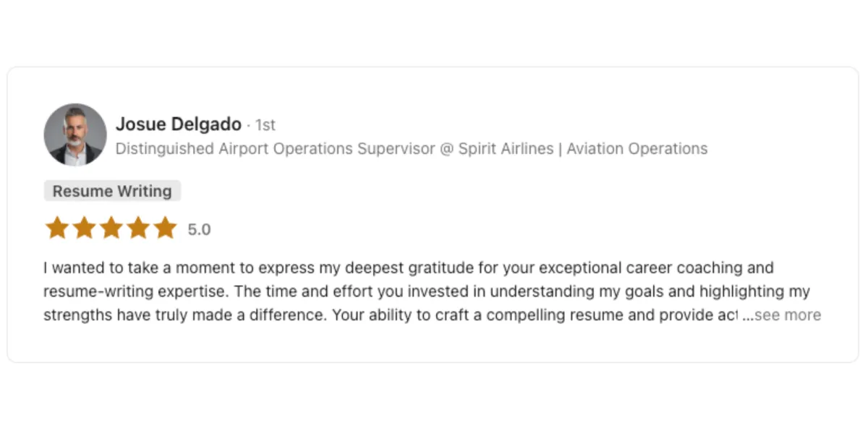Click the 5.0 rating score

[x=199, y=230]
